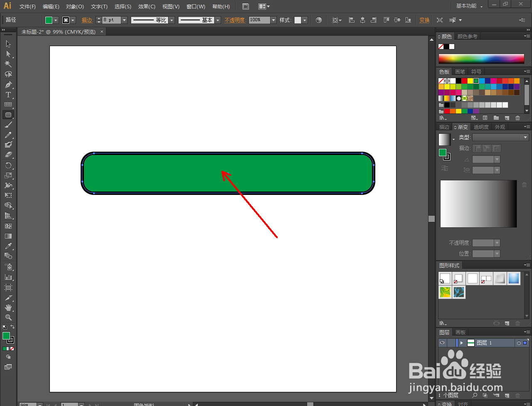
Task: Open stroke color dropdown in control bar
Action: click(x=73, y=20)
